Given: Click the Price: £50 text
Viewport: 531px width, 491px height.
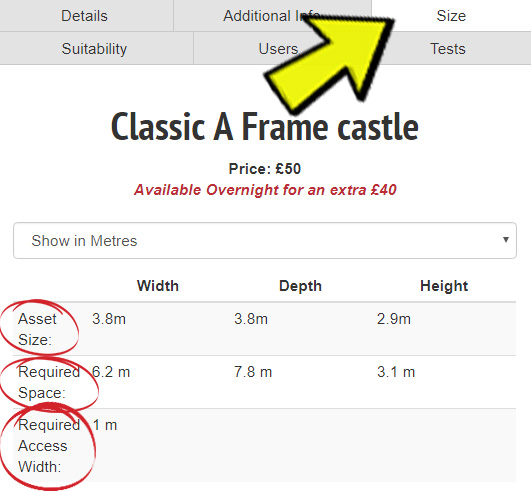Looking at the screenshot, I should pos(265,169).
